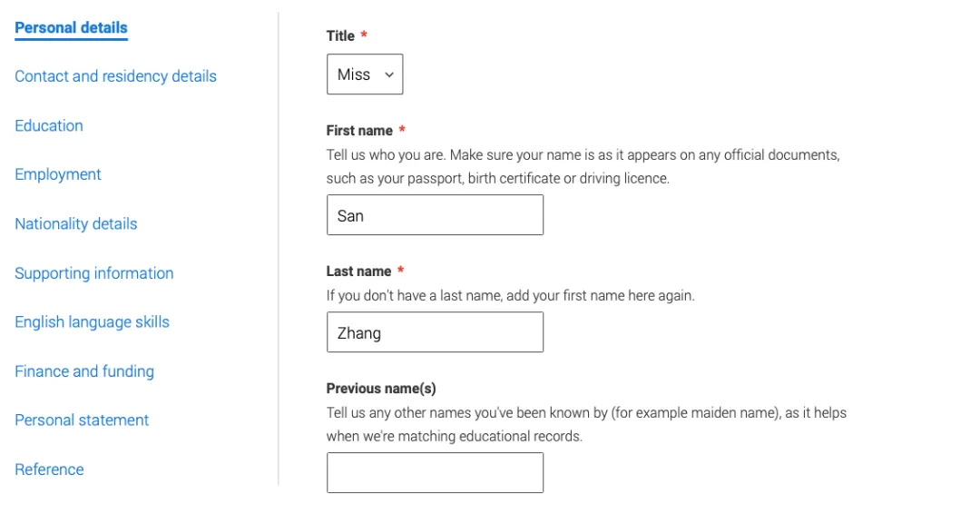Go to Finance and funding
This screenshot has height=514, width=980.
pyautogui.click(x=84, y=371)
